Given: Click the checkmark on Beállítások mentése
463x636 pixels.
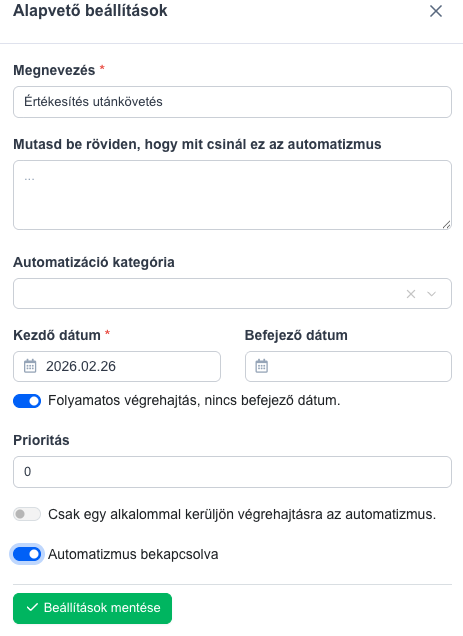Looking at the screenshot, I should (x=32, y=608).
